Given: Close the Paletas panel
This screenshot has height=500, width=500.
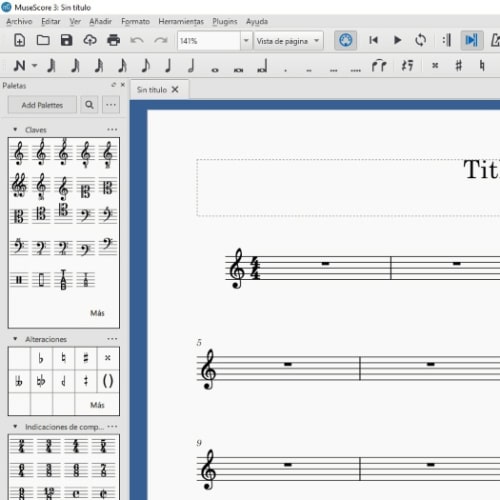Looking at the screenshot, I should [123, 85].
